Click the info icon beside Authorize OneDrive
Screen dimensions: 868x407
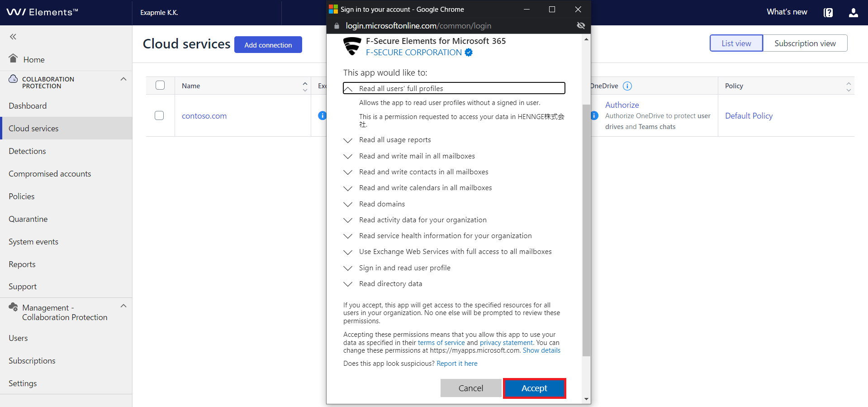(594, 115)
